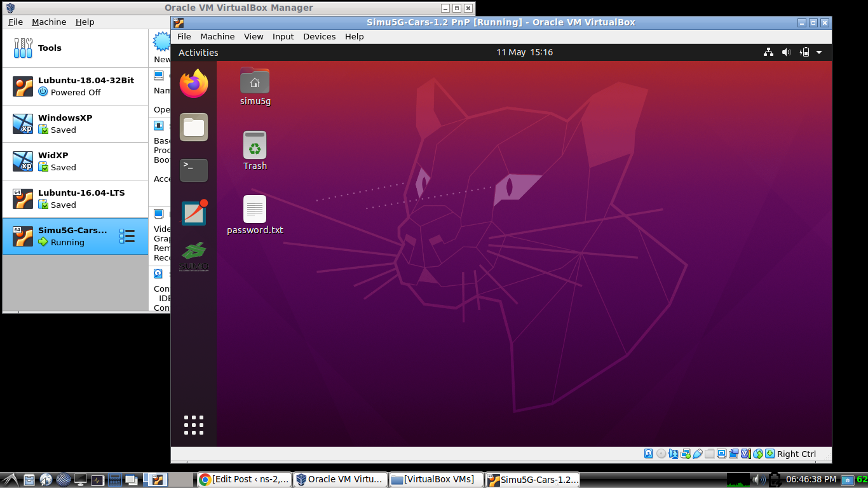Open the file manager launcher in host taskbar
This screenshot has height=488, width=868.
click(x=29, y=480)
